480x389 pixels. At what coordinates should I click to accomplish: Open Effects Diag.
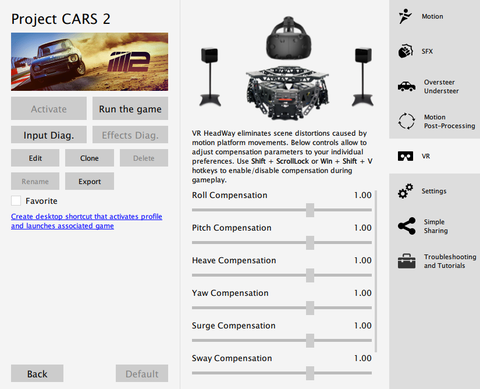(x=130, y=135)
